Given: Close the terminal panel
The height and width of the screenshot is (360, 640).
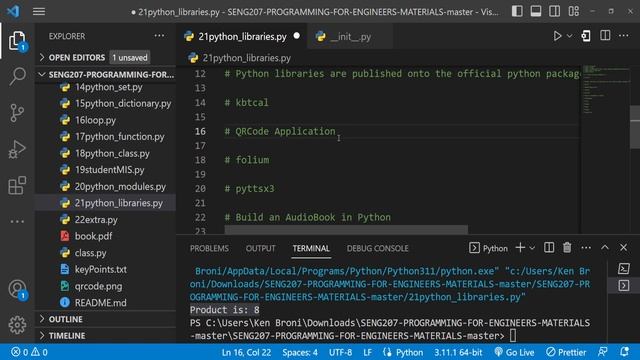Looking at the screenshot, I should 623,248.
